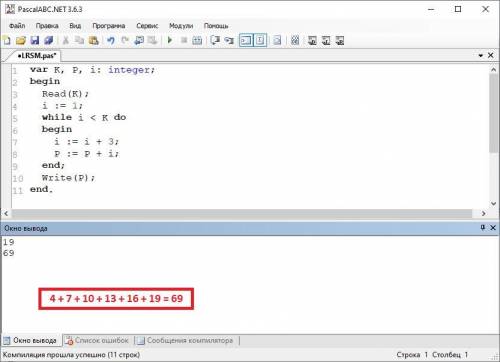The height and width of the screenshot is (362, 500).
Task: Click the Save All icon
Action: tap(49, 41)
